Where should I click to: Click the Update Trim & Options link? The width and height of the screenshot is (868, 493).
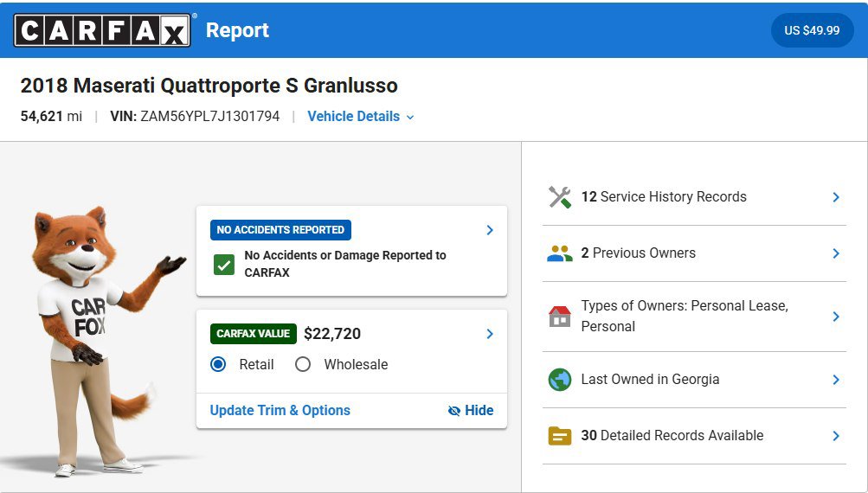click(280, 411)
